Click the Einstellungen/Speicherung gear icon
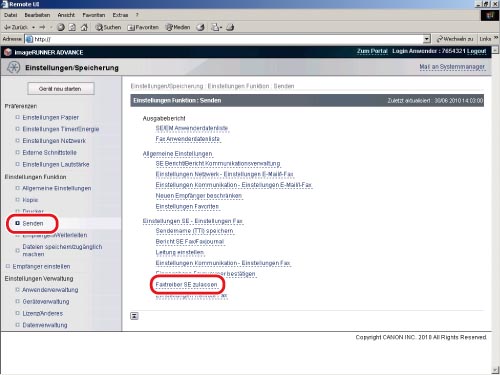The height and width of the screenshot is (375, 500). (x=13, y=67)
